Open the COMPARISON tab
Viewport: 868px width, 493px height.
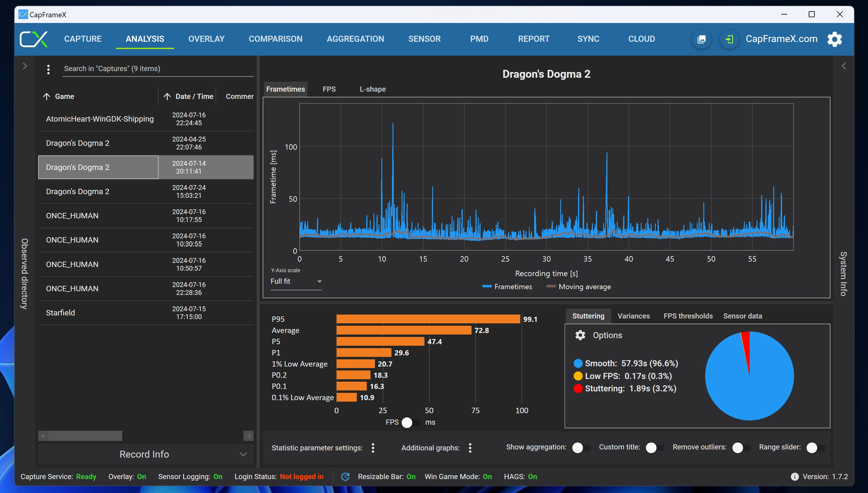click(x=275, y=39)
